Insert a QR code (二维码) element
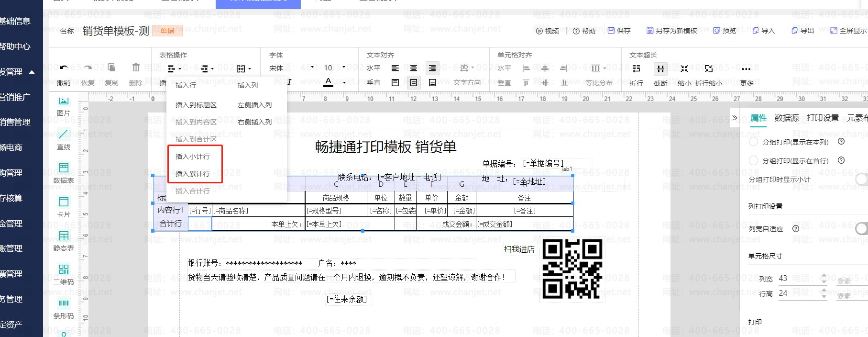The height and width of the screenshot is (337, 868). coord(64,275)
